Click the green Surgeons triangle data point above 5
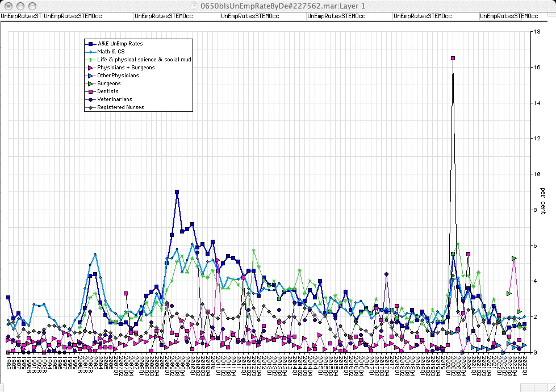The height and width of the screenshot is (392, 556). tap(514, 258)
